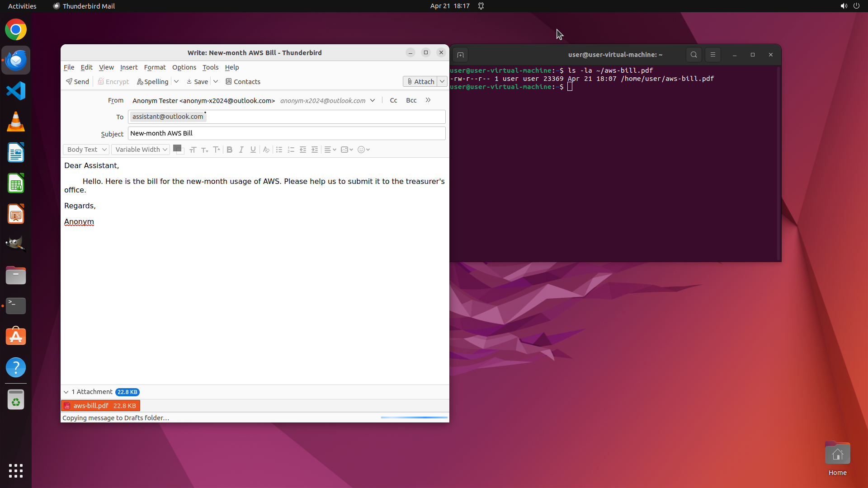Toggle bold formatting
868x488 pixels.
tap(230, 150)
